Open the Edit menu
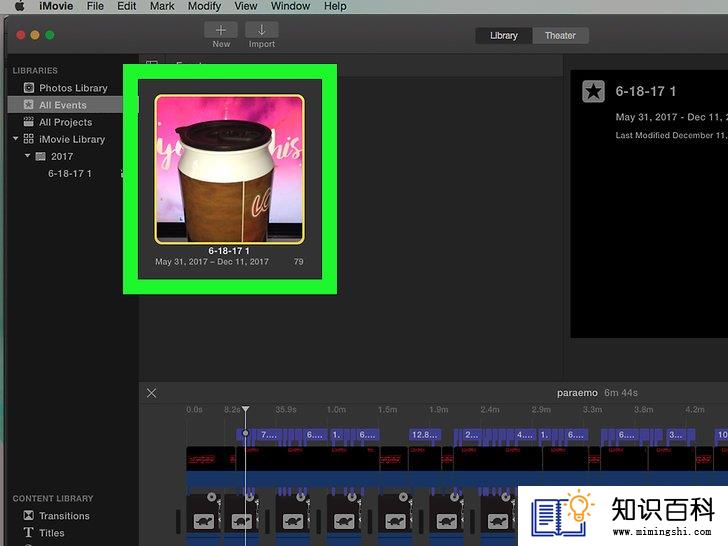The image size is (728, 546). (x=126, y=6)
